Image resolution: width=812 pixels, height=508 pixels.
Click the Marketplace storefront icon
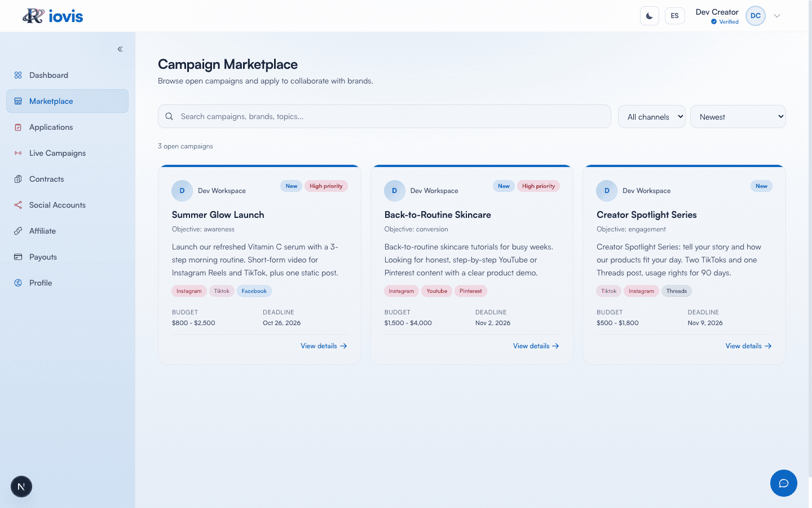[x=18, y=101]
